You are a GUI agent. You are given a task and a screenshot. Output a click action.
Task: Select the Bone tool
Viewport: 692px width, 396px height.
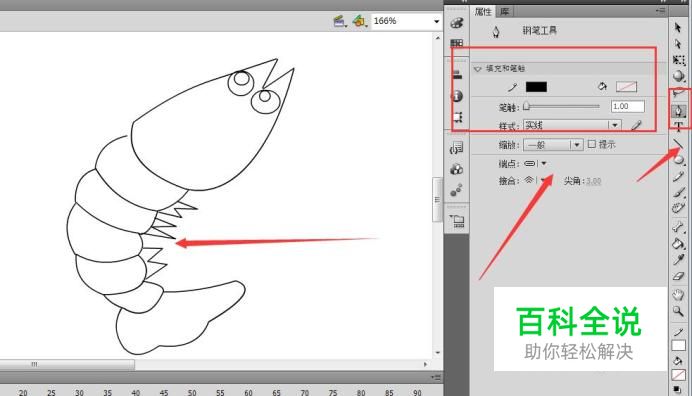[679, 227]
